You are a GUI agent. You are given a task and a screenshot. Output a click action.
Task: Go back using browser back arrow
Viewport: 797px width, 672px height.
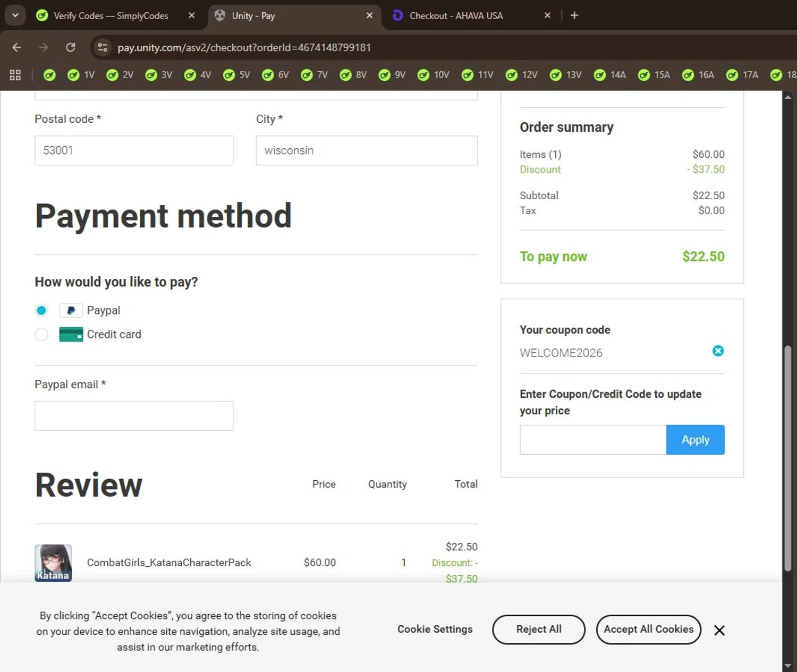[x=16, y=47]
